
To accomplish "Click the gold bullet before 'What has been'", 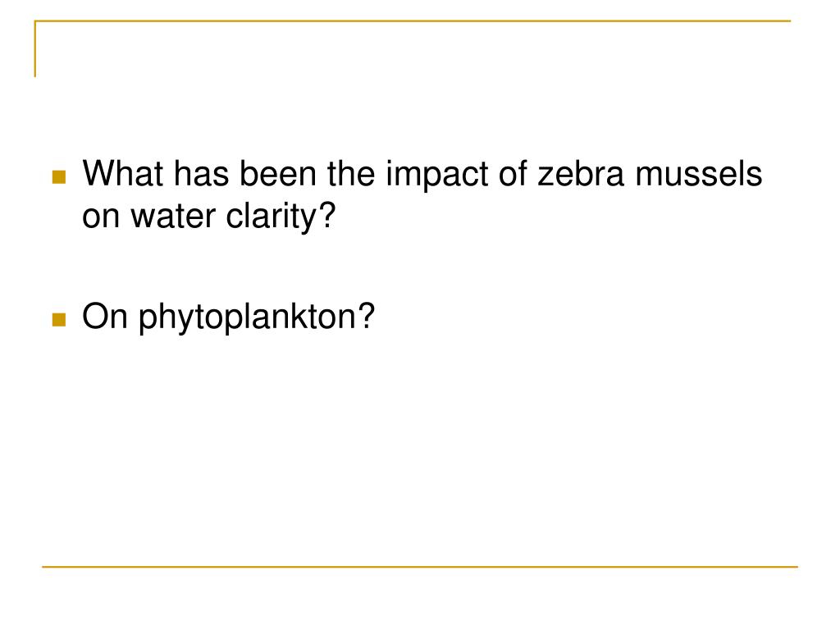I will (59, 177).
